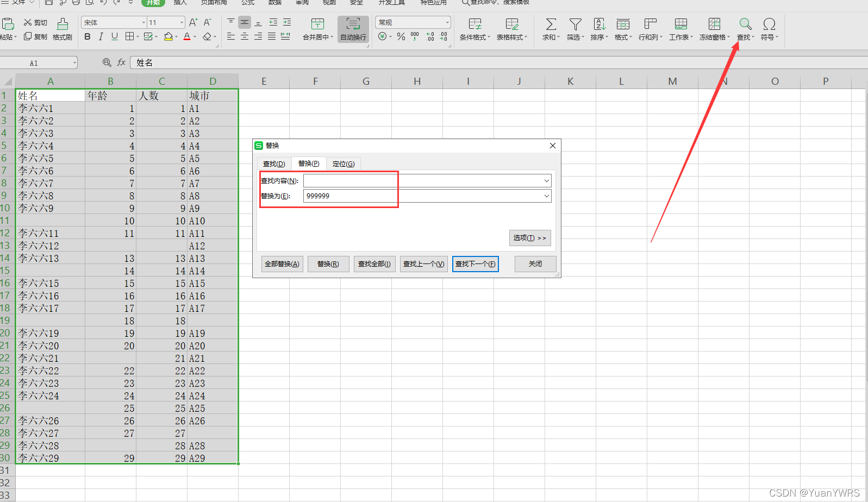
Task: Toggle Wrap Text (自动换行)
Action: (353, 29)
